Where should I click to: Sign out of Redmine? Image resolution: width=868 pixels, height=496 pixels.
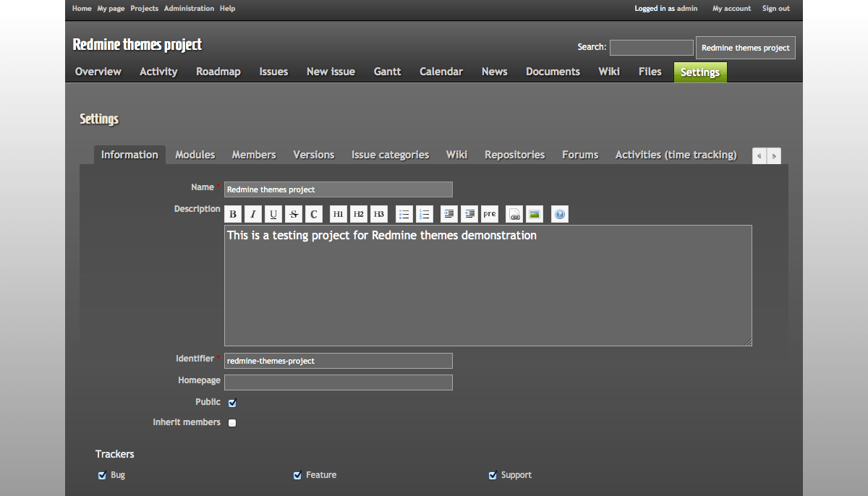coord(776,9)
